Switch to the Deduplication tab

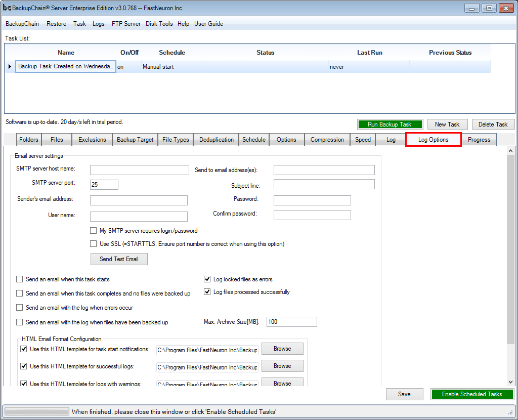(217, 140)
